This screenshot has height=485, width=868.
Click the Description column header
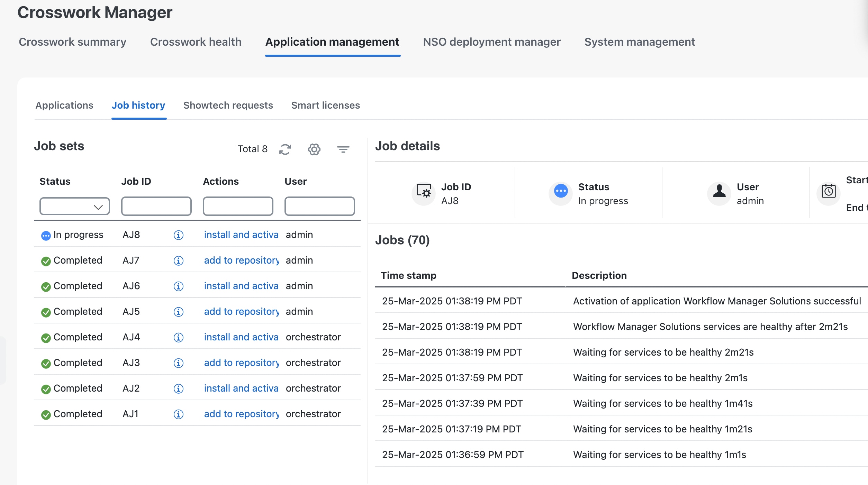tap(599, 275)
